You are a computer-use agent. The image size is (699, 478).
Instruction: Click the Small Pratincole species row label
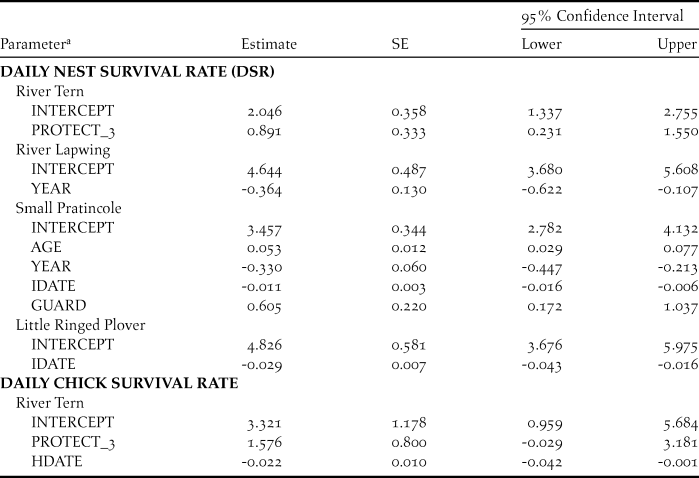[64, 207]
